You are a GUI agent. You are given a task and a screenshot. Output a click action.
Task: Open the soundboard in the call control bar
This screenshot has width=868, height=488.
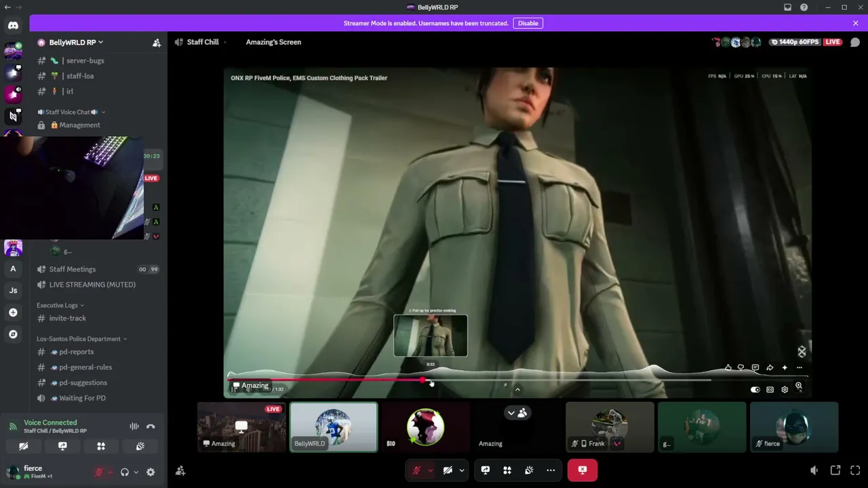coord(529,470)
